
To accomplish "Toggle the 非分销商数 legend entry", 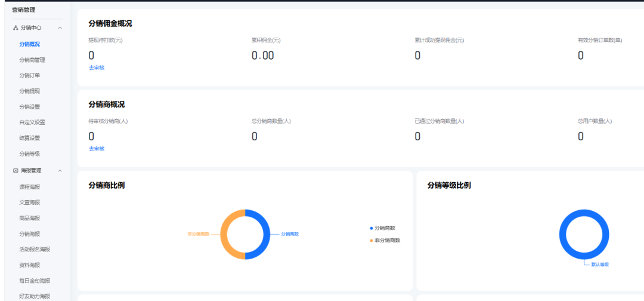I will click(x=386, y=240).
